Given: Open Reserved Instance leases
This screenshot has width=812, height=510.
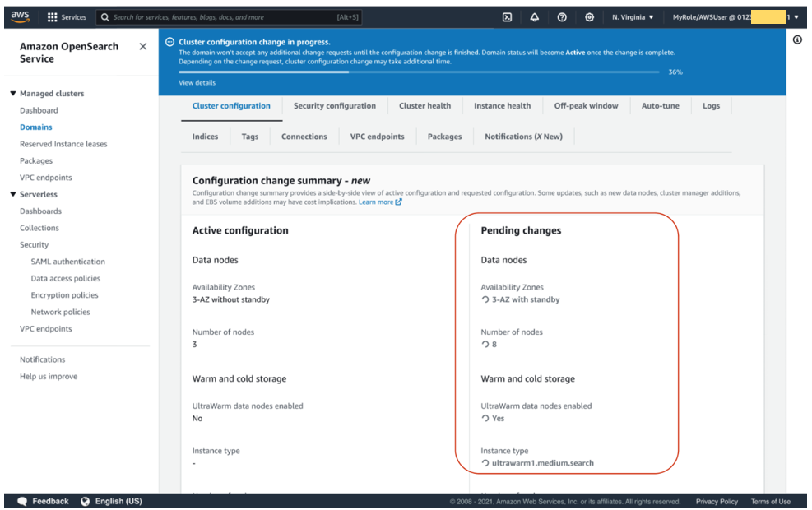Looking at the screenshot, I should [x=63, y=144].
